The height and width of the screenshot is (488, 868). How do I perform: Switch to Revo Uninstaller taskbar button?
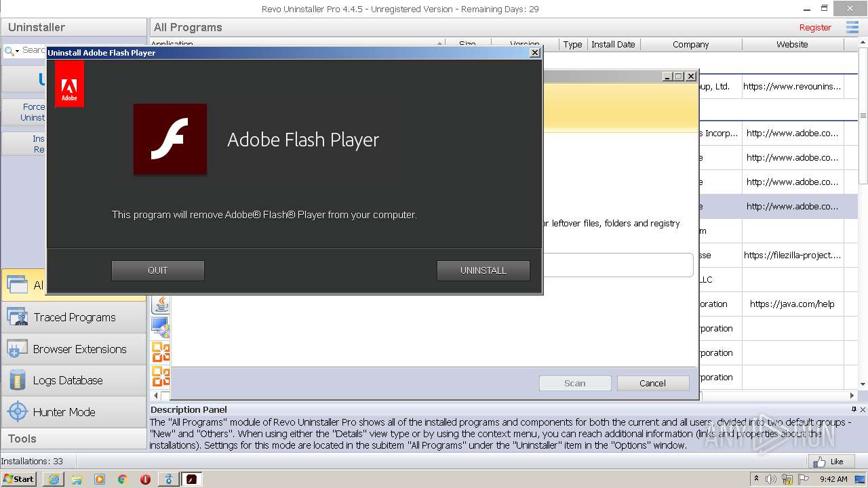pos(168,479)
